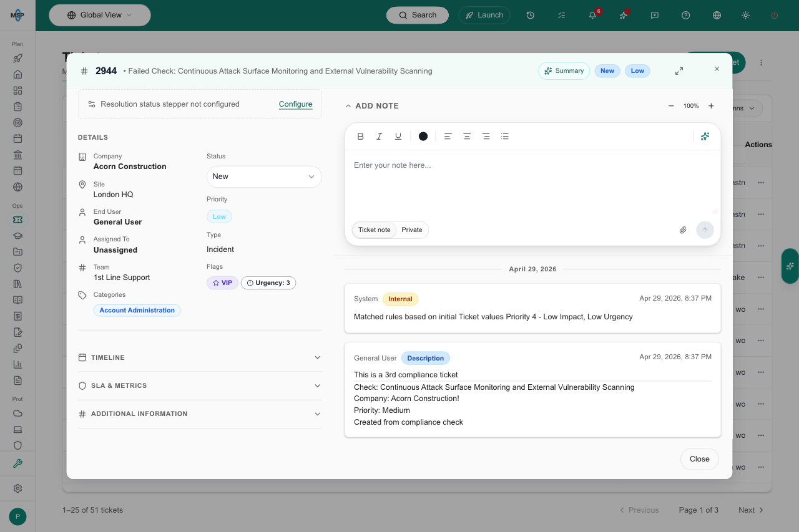Click the Configure link
Image resolution: width=799 pixels, height=532 pixels.
[296, 104]
